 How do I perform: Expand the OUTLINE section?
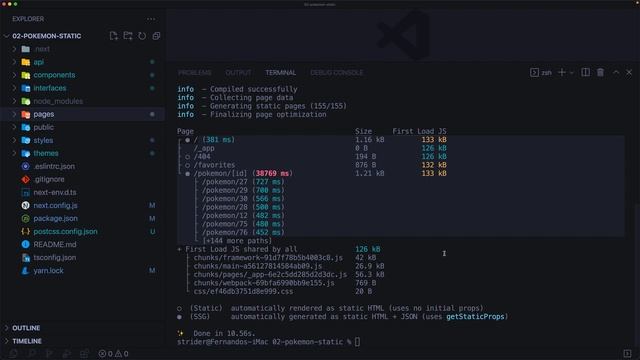[x=7, y=328]
